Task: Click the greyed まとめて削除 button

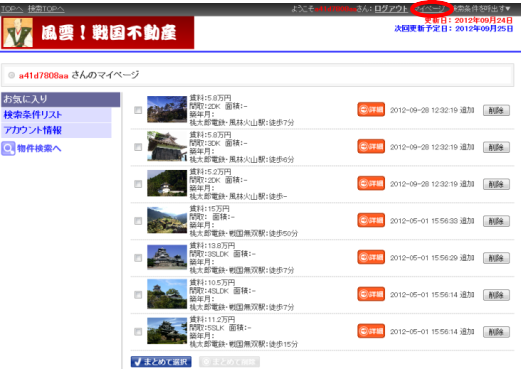Action: click(x=229, y=362)
